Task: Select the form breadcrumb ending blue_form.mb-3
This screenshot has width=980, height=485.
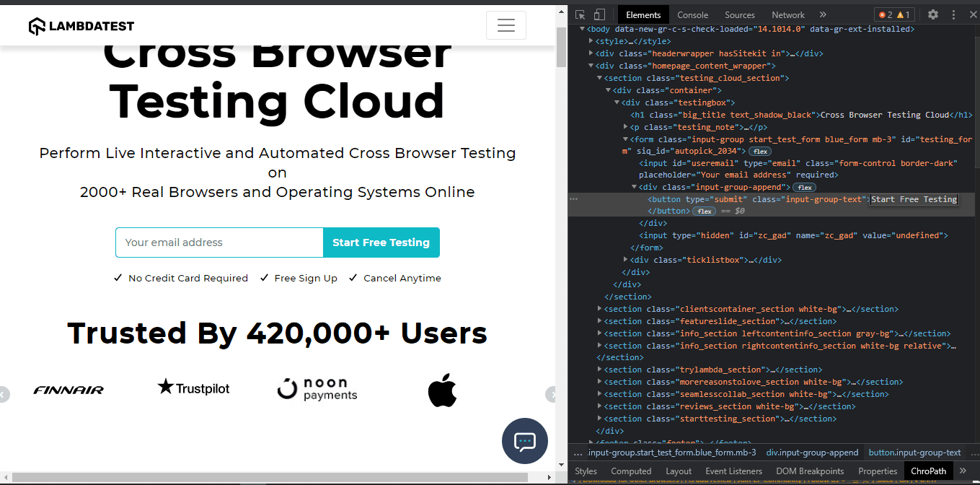Action: (672, 453)
